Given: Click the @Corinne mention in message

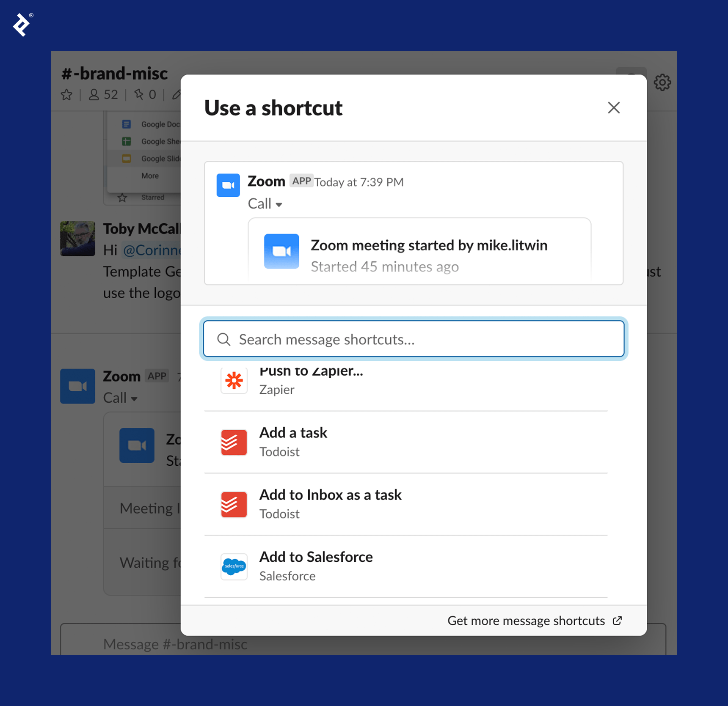Looking at the screenshot, I should (152, 250).
